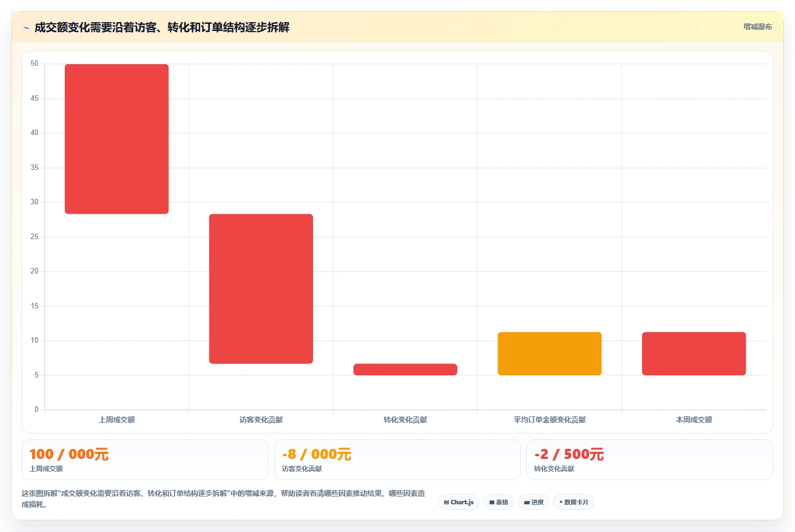The height and width of the screenshot is (532, 795).
Task: Click the -8 / 000元 value card
Action: [397, 459]
